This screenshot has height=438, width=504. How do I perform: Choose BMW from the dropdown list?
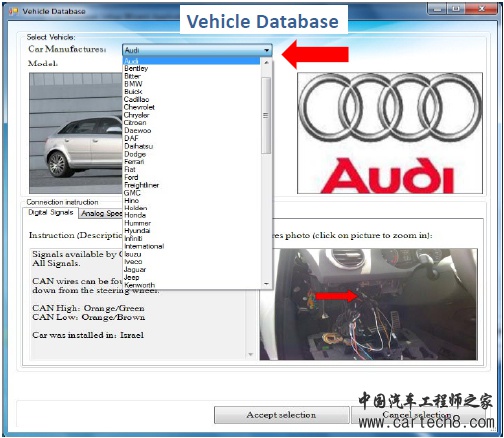pyautogui.click(x=192, y=84)
